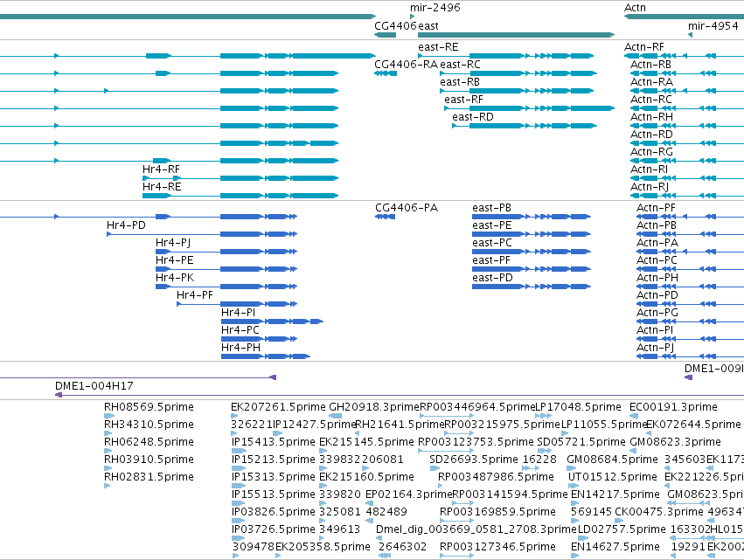
Task: Select the DME1-004H17 clone label
Action: click(94, 386)
